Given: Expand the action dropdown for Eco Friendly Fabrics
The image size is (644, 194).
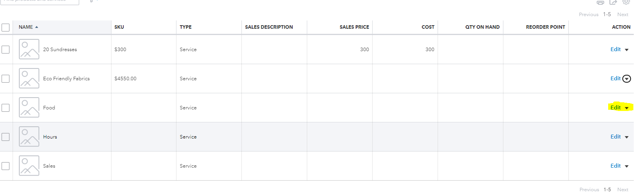Looking at the screenshot, I should pyautogui.click(x=627, y=79).
